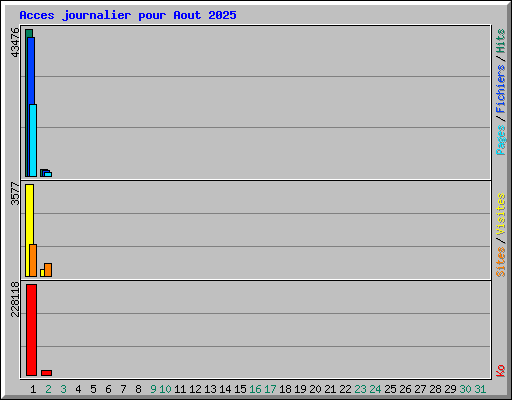Click the orange Sites bar for day 2
The height and width of the screenshot is (400, 512).
click(x=48, y=270)
